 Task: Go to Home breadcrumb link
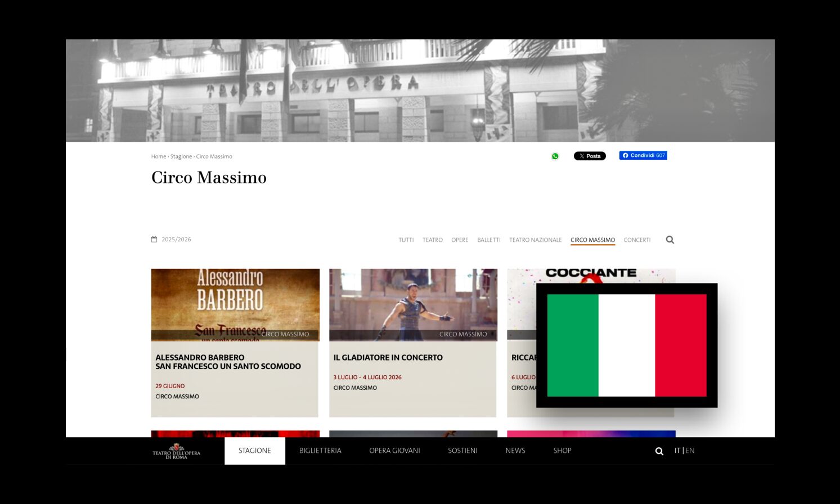[159, 156]
